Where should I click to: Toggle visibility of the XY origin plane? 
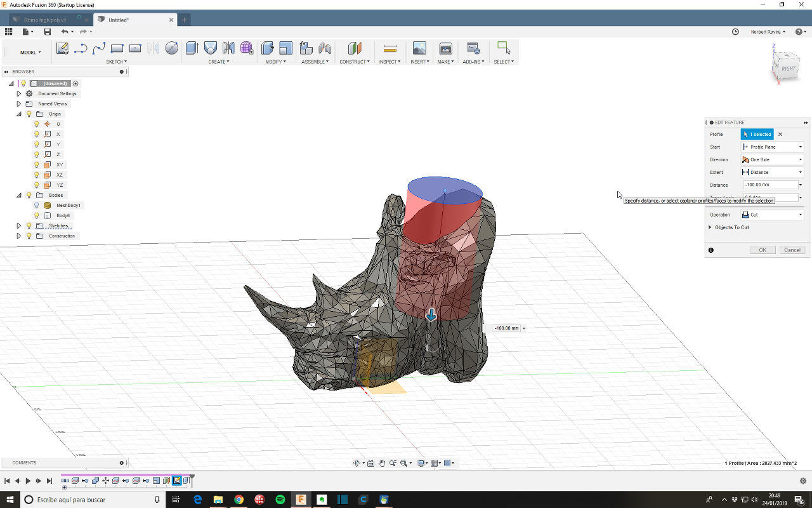tap(37, 164)
